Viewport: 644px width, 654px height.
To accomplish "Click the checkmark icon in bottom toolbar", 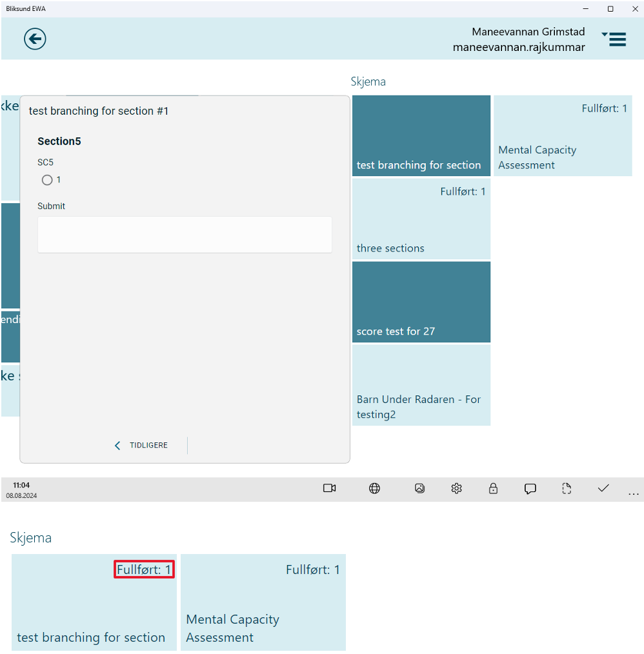I will (x=603, y=488).
